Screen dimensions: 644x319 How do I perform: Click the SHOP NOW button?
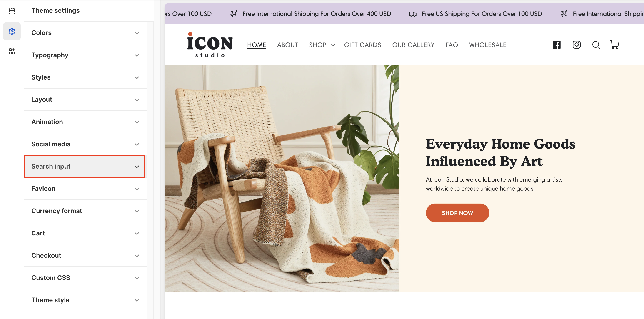pos(457,213)
